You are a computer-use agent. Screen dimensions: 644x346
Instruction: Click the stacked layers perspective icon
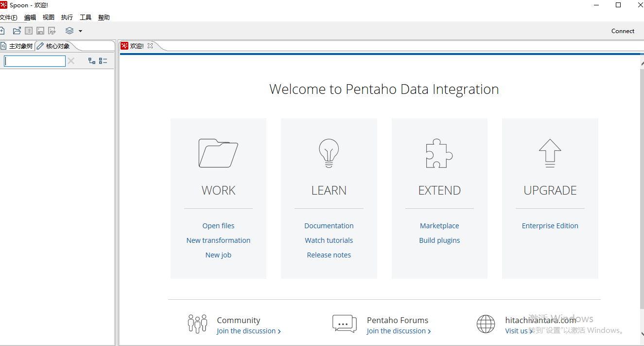coord(70,31)
